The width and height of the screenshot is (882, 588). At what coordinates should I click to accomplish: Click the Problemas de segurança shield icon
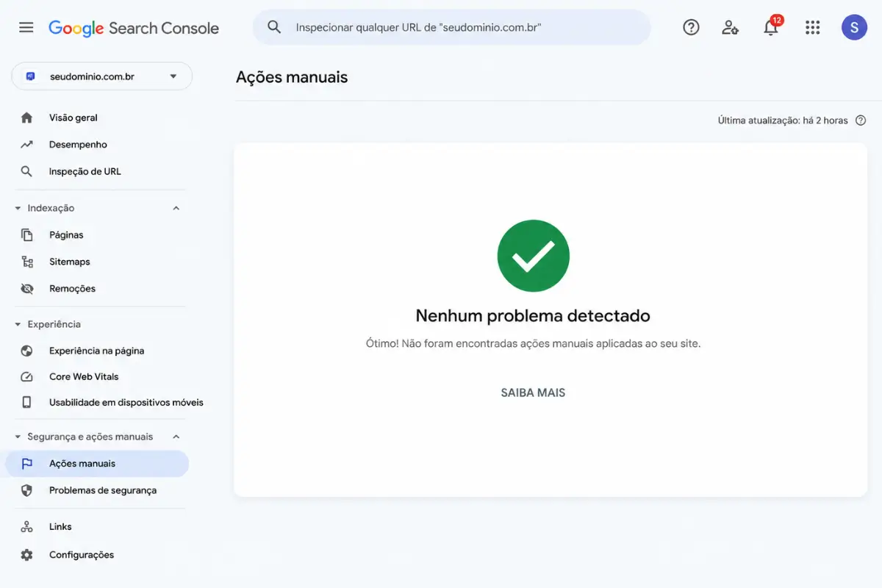click(27, 490)
